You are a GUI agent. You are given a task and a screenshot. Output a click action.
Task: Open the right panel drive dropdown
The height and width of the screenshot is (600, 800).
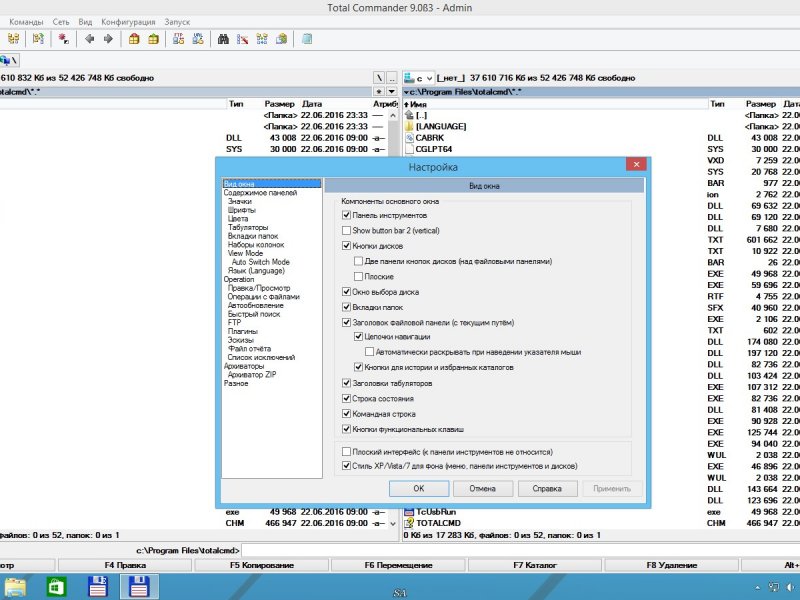tap(430, 78)
